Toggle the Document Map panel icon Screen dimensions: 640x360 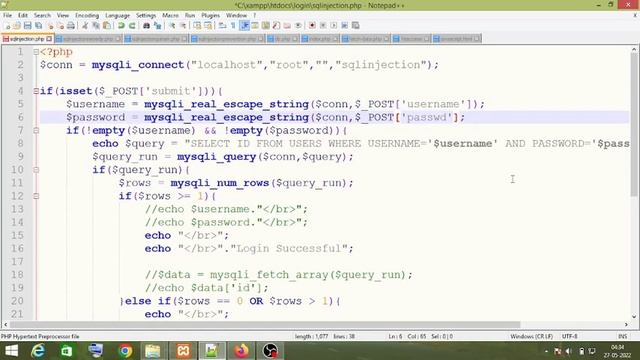[x=266, y=26]
